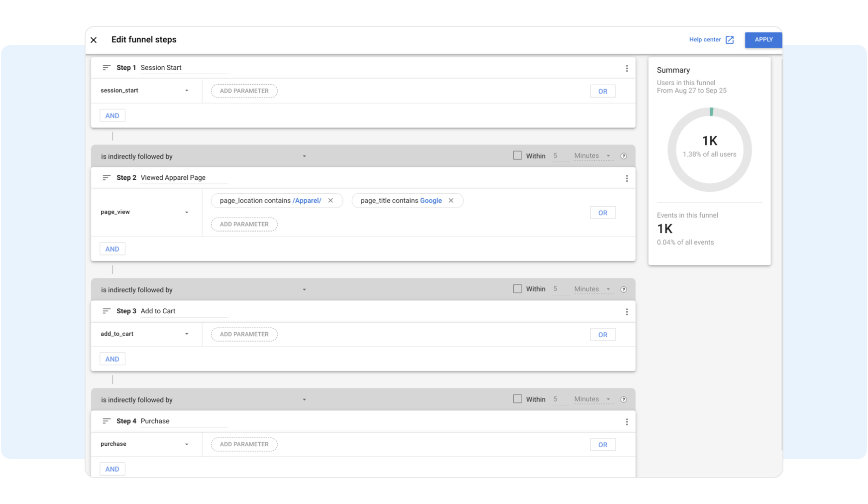Click the blue APPLY button

(x=763, y=40)
